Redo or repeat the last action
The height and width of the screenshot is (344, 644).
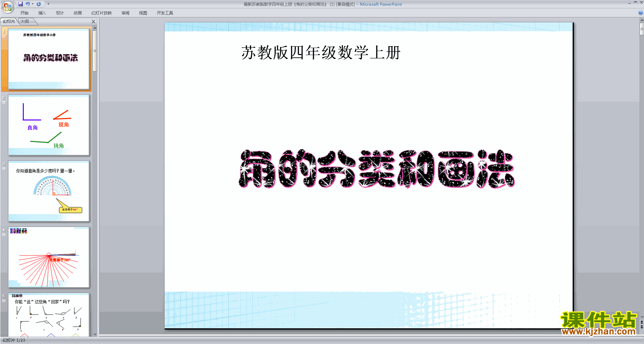(x=39, y=4)
